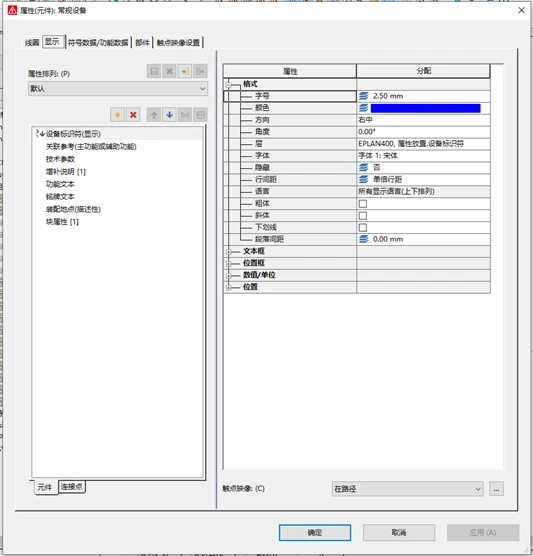Click the layer icon in the 段落间距 row
533x556 pixels.
point(363,239)
